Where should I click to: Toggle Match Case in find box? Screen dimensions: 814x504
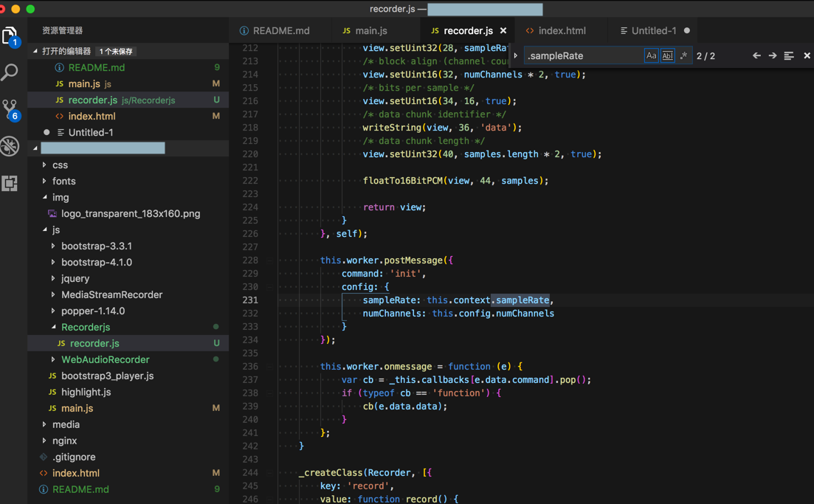click(x=651, y=56)
